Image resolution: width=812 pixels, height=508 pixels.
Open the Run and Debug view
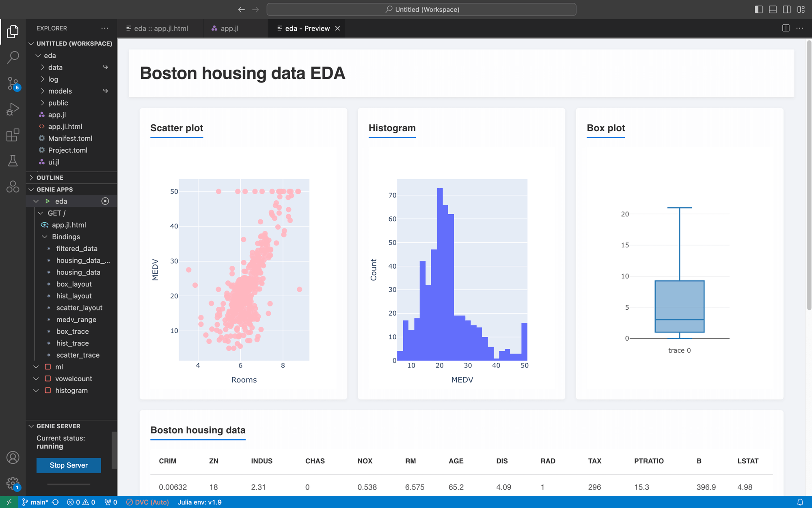click(x=13, y=109)
